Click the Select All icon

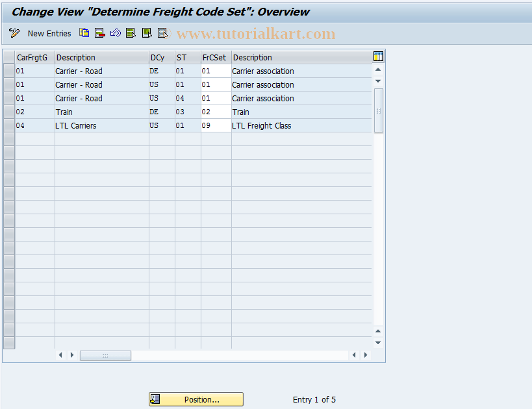tap(131, 33)
